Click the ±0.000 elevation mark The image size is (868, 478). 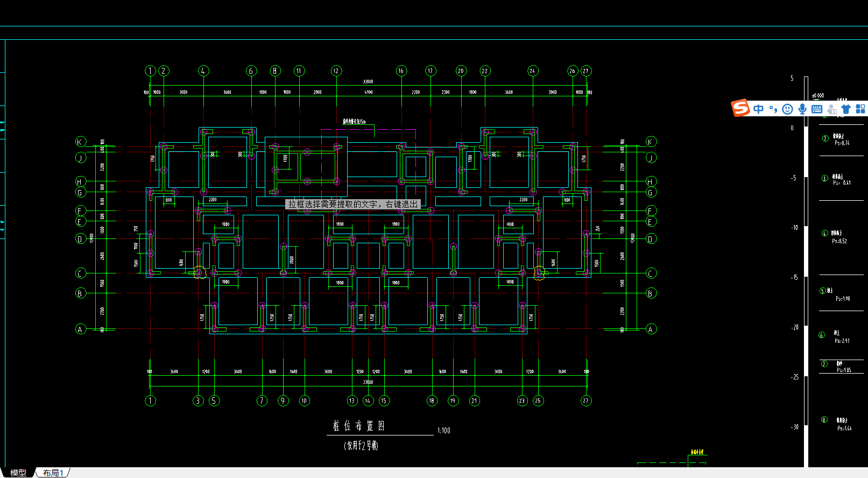click(818, 95)
